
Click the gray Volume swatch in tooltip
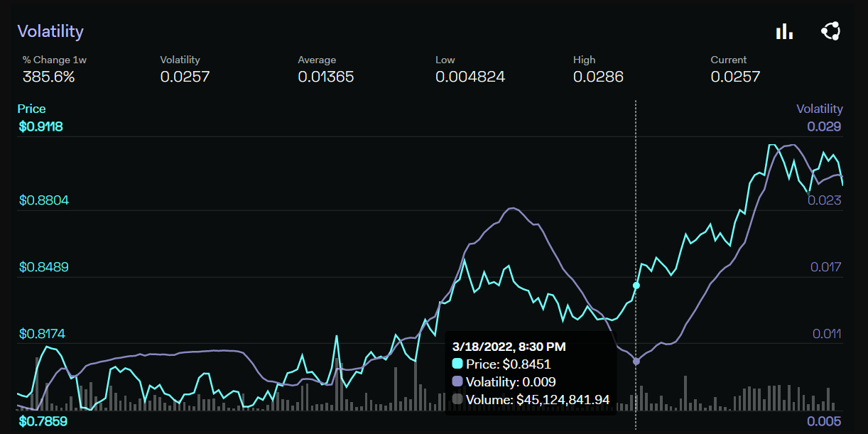tap(457, 400)
